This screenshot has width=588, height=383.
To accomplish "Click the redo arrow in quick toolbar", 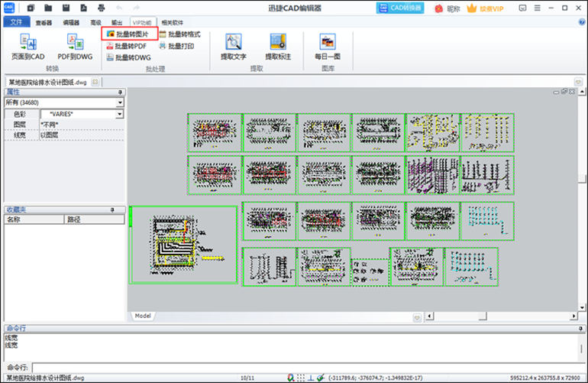I will click(x=136, y=8).
